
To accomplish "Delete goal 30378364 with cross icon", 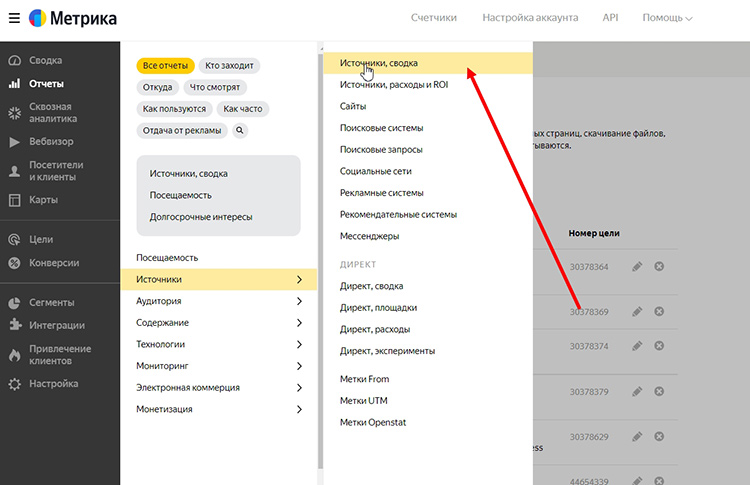I will pos(659,266).
